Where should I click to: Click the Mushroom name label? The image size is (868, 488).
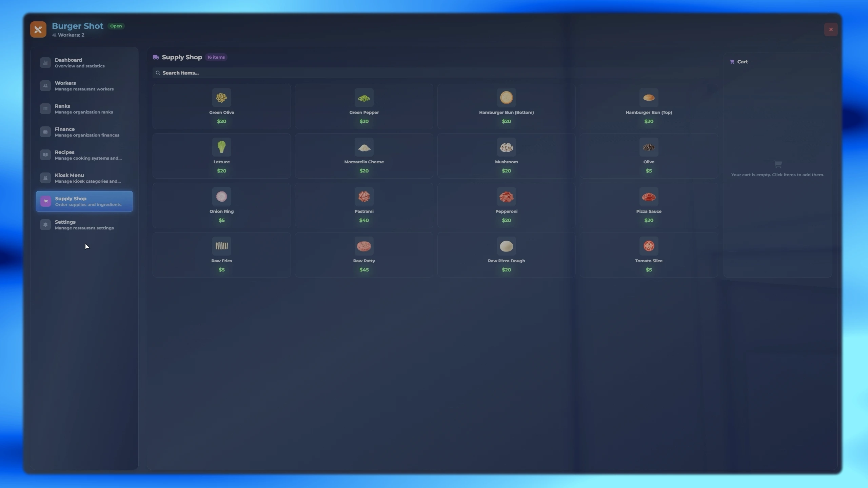(x=506, y=162)
